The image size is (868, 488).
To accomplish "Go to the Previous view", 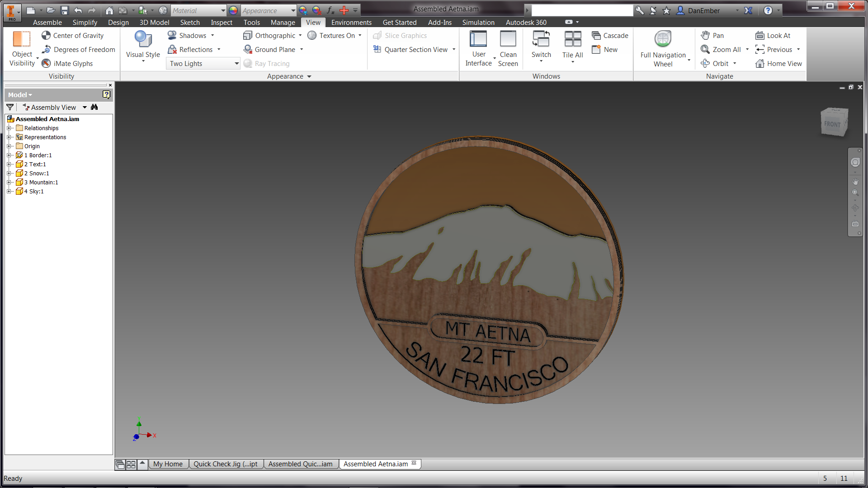I will (x=774, y=50).
